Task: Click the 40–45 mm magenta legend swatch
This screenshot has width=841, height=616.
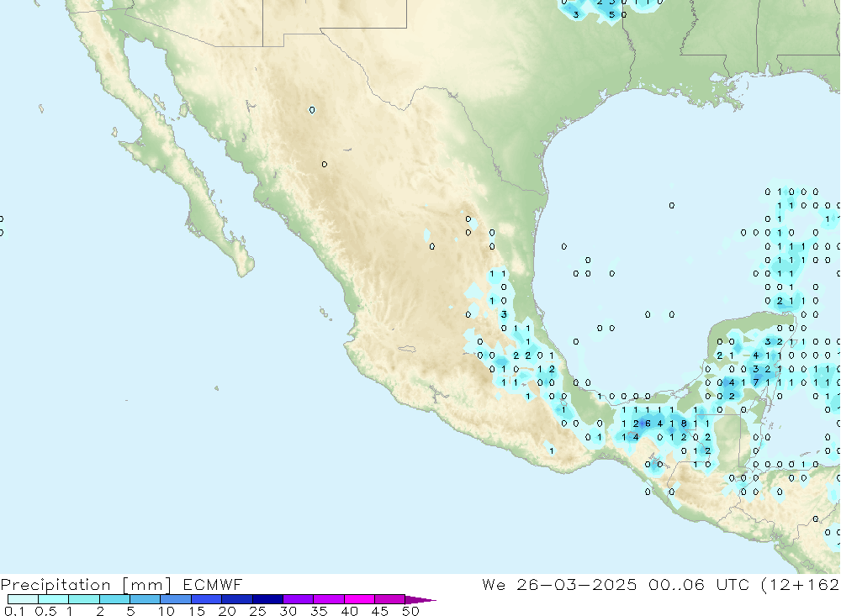Action: [359, 599]
